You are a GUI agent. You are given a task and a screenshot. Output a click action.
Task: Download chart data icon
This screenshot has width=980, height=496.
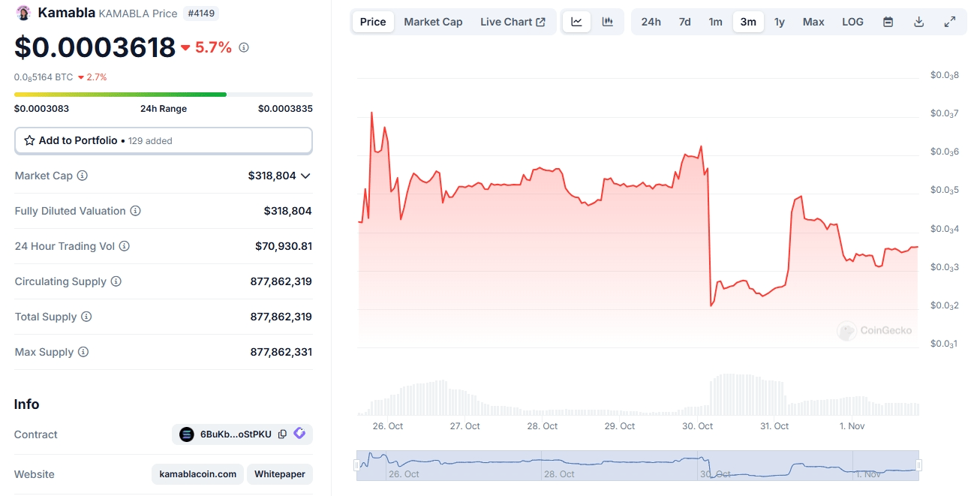[x=918, y=22]
